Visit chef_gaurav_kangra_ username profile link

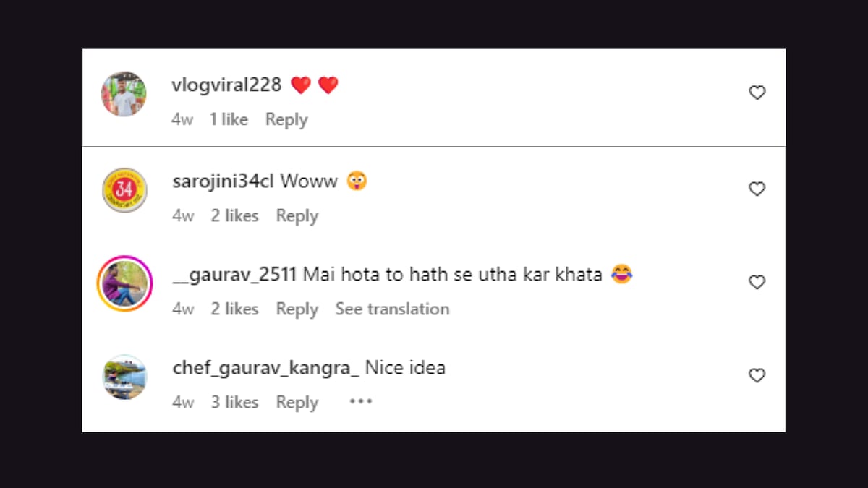pyautogui.click(x=265, y=368)
